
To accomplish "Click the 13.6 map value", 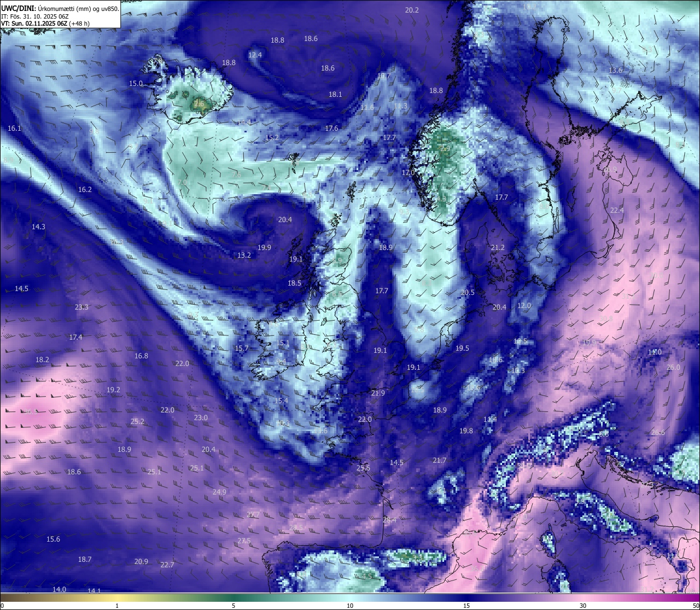I will [x=616, y=71].
